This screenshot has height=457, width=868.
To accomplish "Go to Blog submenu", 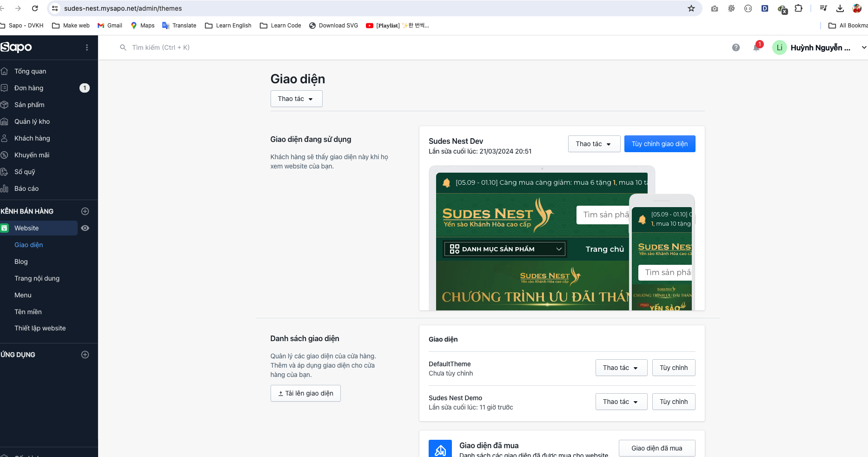I will [21, 262].
